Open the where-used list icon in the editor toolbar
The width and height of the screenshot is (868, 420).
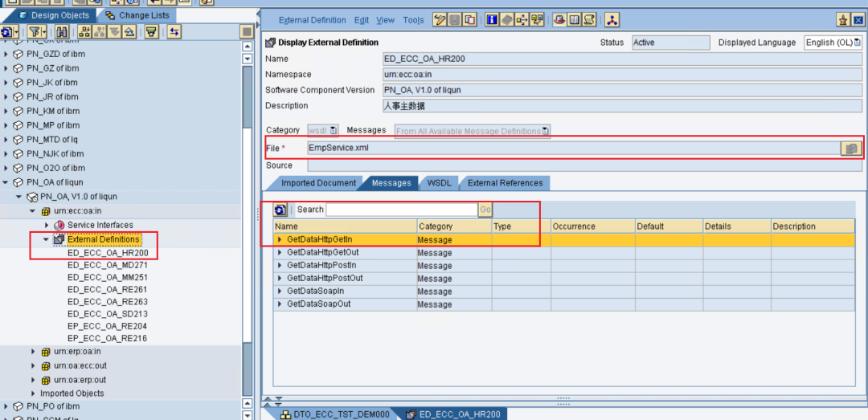pyautogui.click(x=522, y=20)
